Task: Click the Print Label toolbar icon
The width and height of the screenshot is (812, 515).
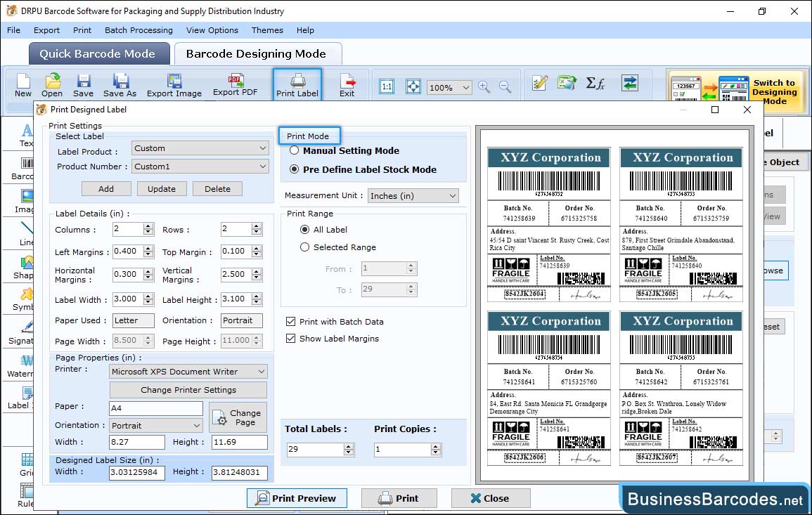Action: [297, 86]
